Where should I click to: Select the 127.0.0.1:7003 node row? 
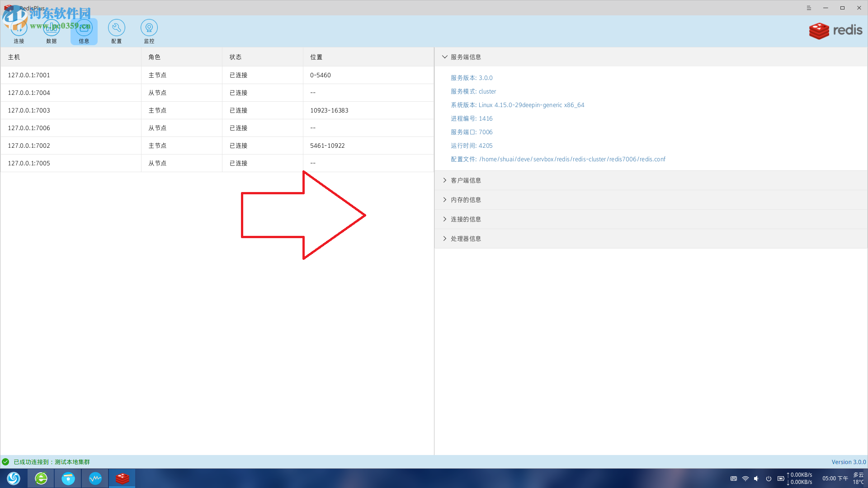[181, 110]
